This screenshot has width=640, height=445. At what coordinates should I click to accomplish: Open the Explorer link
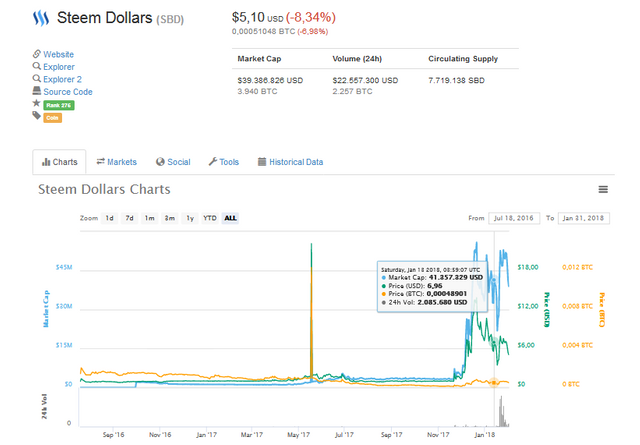pyautogui.click(x=59, y=67)
